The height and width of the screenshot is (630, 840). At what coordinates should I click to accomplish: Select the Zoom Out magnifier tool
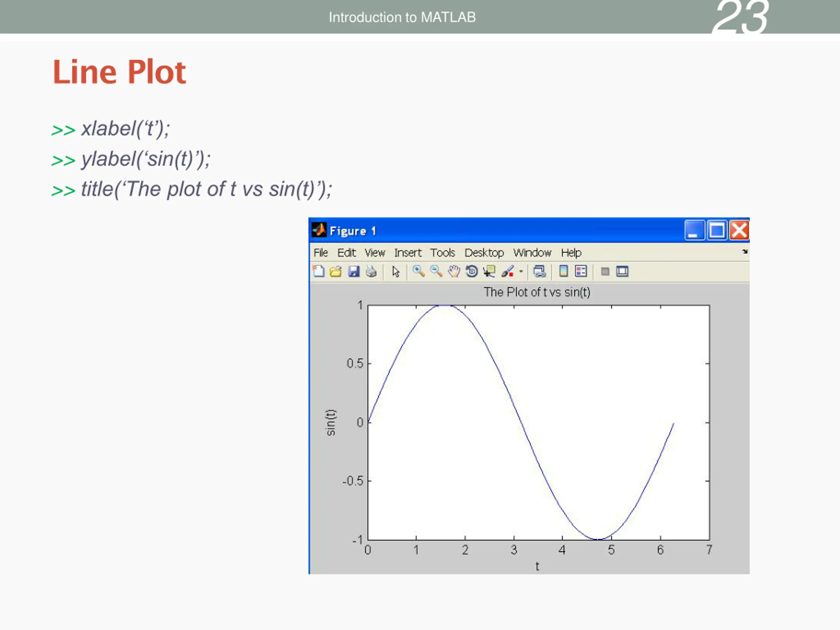[436, 271]
